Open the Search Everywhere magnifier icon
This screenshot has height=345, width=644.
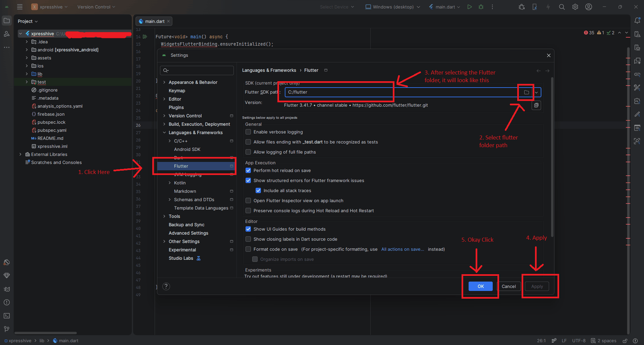[x=562, y=7]
